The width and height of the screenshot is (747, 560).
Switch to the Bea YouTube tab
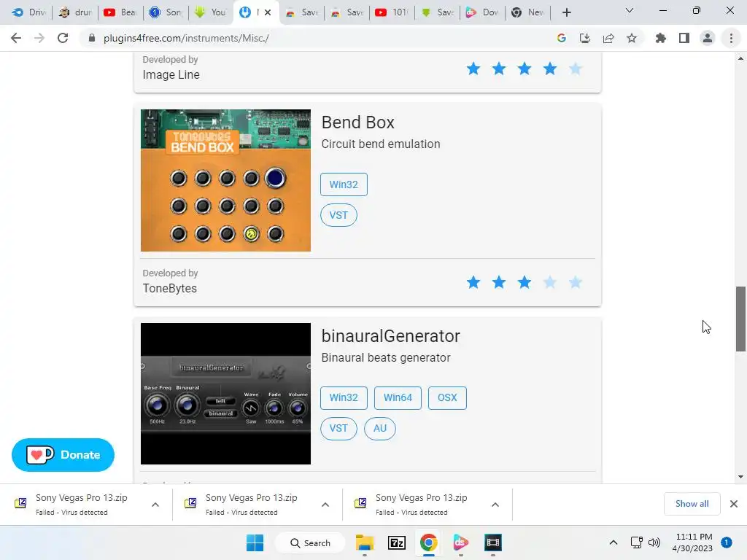[x=120, y=12]
